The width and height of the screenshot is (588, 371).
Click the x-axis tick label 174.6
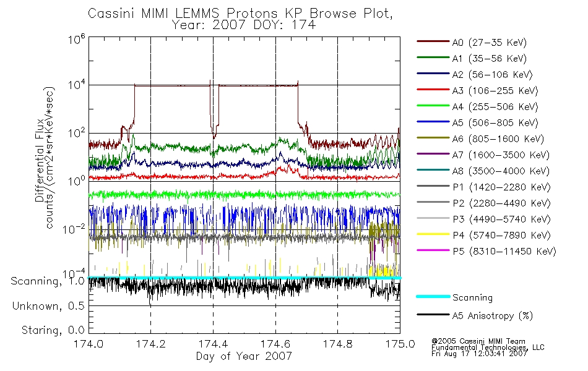coord(275,344)
